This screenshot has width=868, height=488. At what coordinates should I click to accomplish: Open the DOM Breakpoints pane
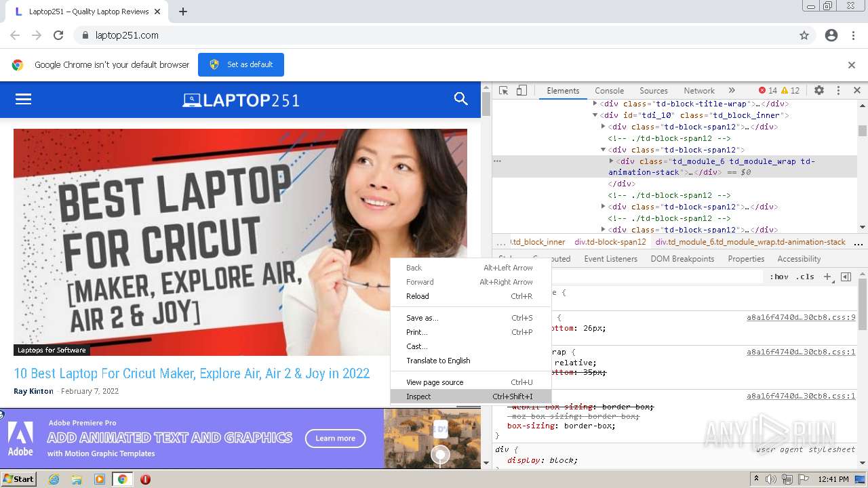(x=682, y=259)
